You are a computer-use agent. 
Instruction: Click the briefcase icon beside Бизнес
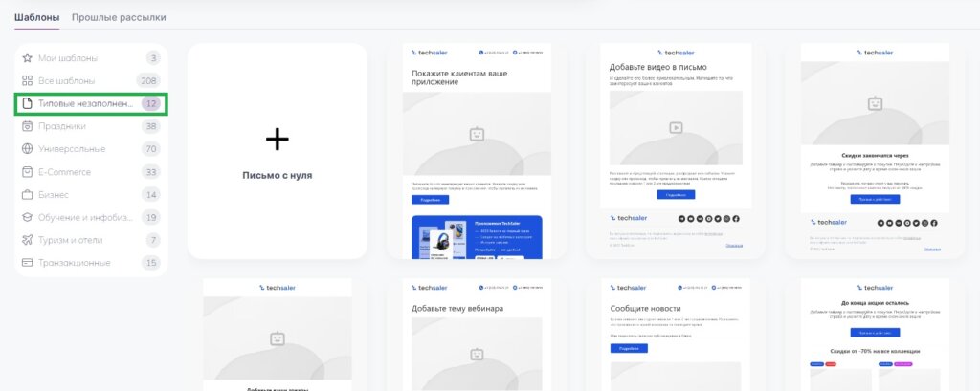[27, 194]
